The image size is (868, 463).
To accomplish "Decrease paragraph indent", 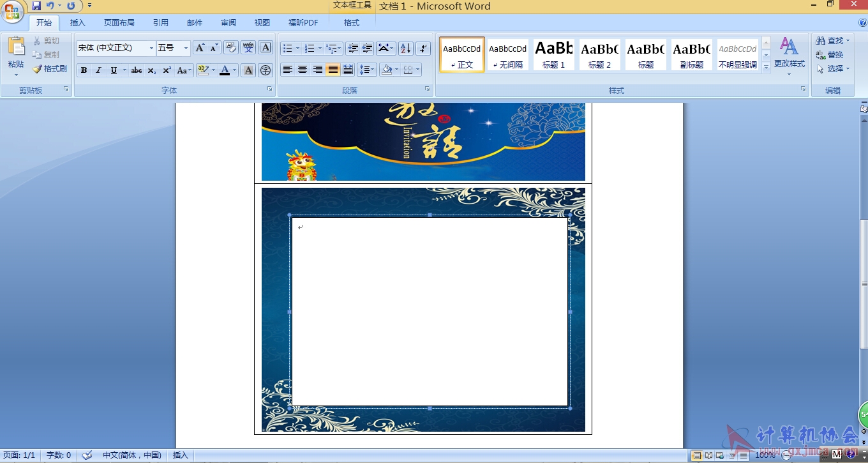I will click(x=353, y=49).
